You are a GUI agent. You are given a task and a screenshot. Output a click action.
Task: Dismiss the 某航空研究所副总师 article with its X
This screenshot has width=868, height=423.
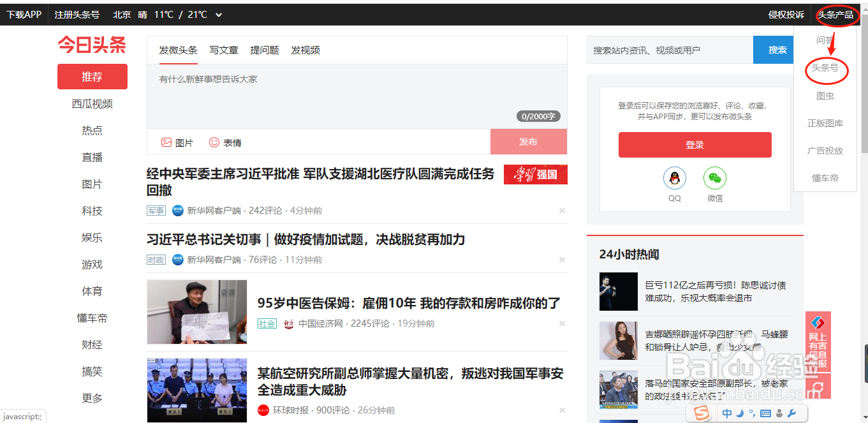[562, 410]
